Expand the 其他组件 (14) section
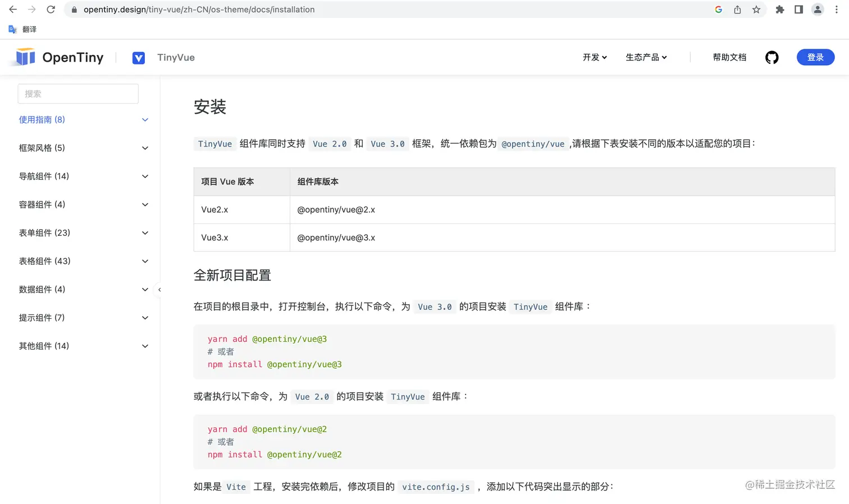Image resolution: width=849 pixels, height=504 pixels. point(84,346)
